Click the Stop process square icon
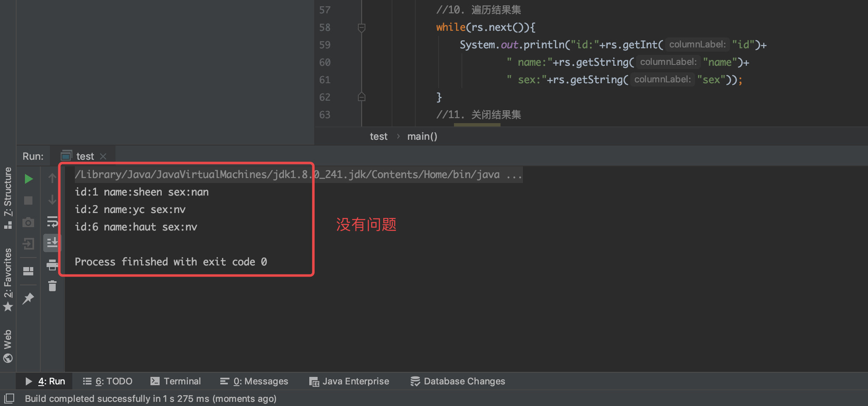This screenshot has height=406, width=868. pos(28,201)
